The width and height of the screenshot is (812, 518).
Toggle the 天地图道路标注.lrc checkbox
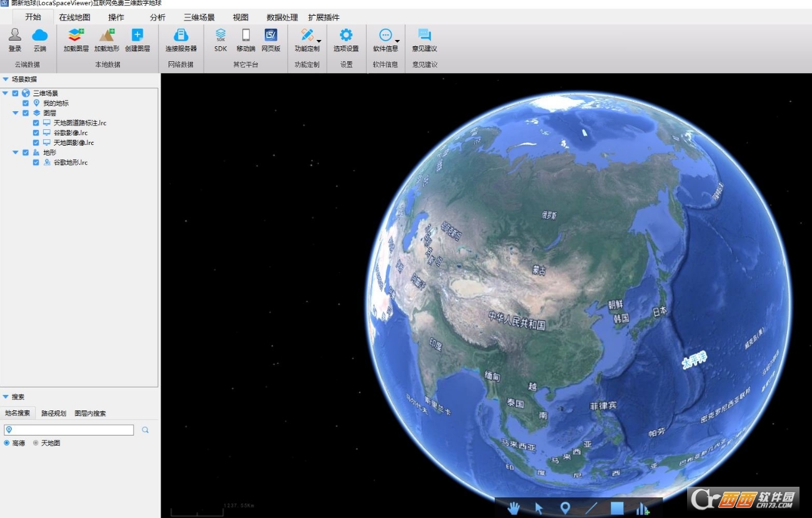pyautogui.click(x=36, y=123)
